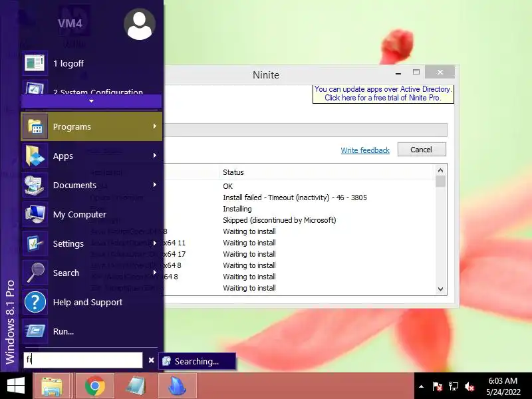Click the Install failed - Timeout status row

[x=295, y=198]
